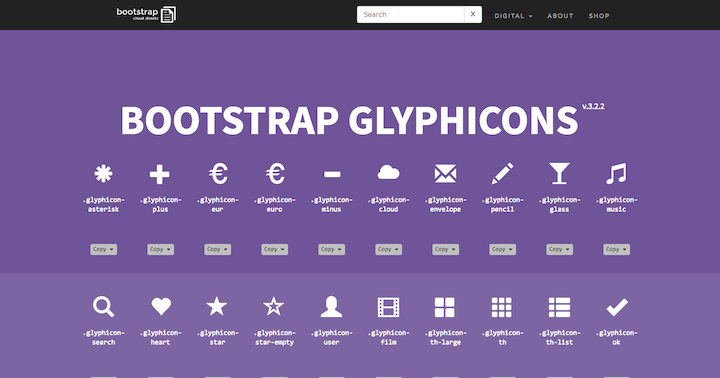The image size is (720, 378).
Task: Focus the Search input field
Action: (411, 14)
